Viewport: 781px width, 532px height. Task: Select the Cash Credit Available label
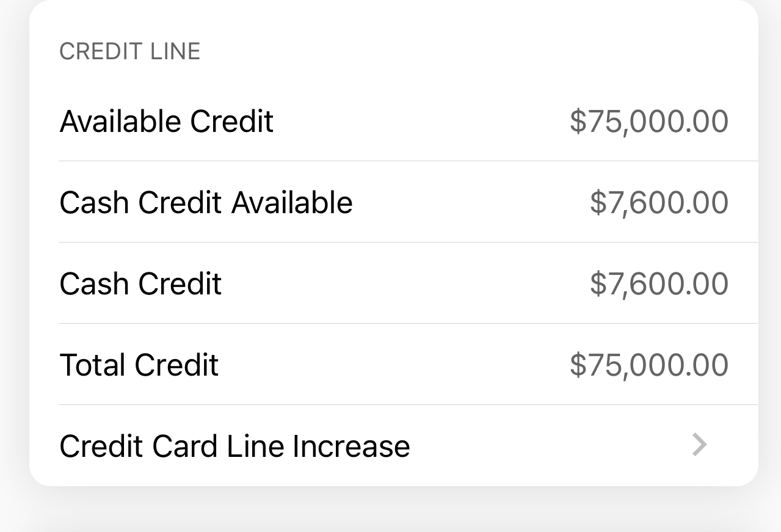pos(206,202)
